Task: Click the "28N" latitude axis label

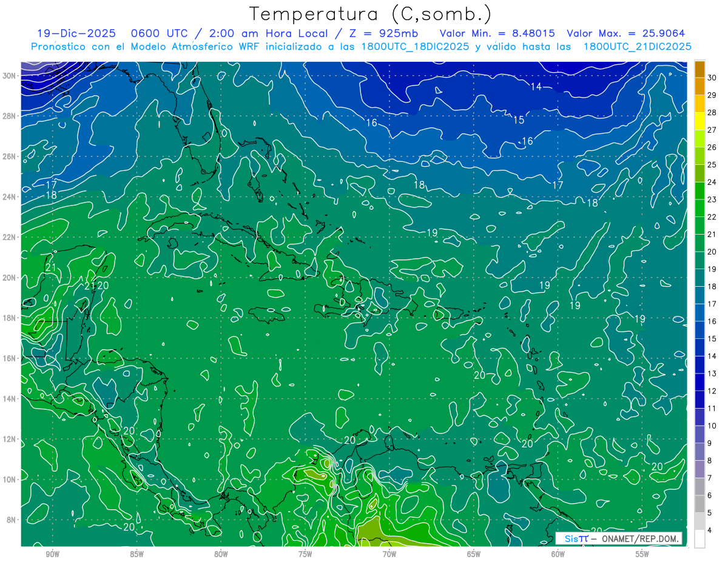Action: coord(10,116)
